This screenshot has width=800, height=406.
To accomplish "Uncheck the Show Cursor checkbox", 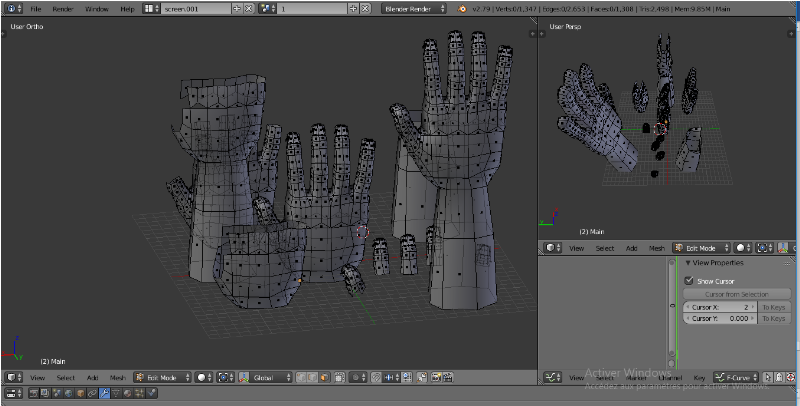I will 688,281.
